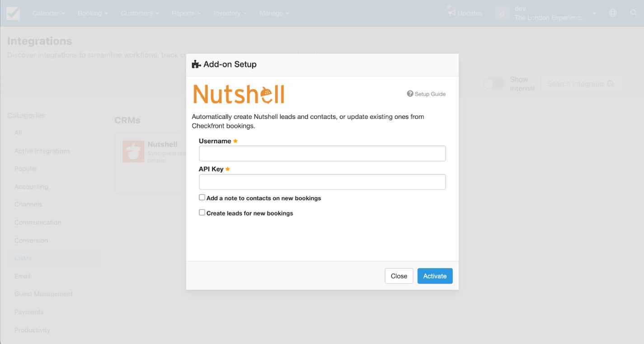This screenshot has width=644, height=344.
Task: Select the Productivity category
Action: point(32,330)
